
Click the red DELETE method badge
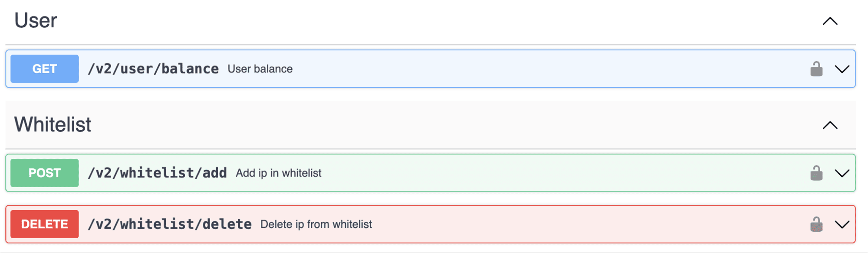tap(45, 224)
